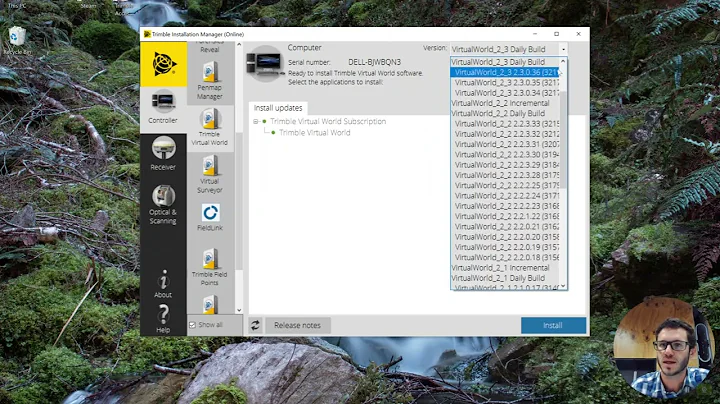Image resolution: width=720 pixels, height=404 pixels.
Task: Choose version VirtualWorld_2_2 2.2.1.22
Action: point(505,216)
